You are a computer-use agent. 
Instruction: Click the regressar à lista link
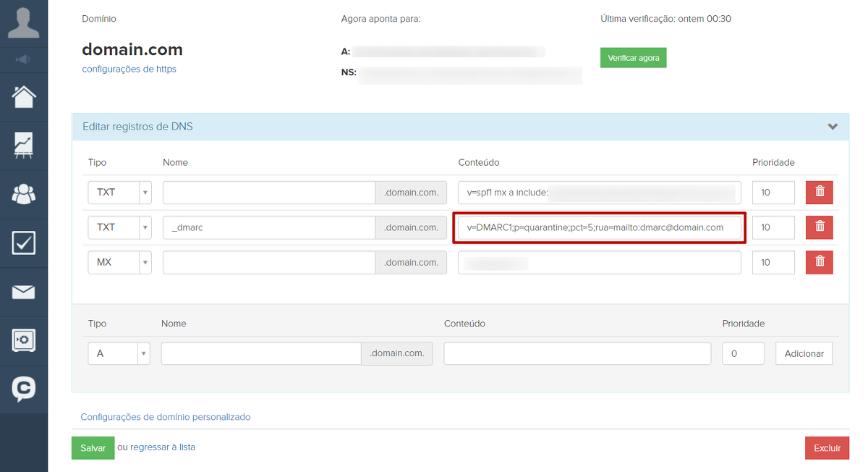coord(163,447)
